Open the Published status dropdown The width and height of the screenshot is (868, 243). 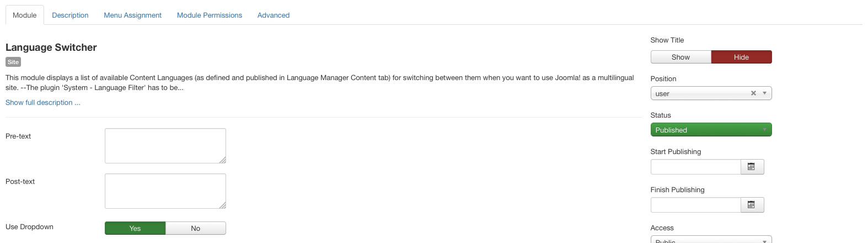[711, 130]
